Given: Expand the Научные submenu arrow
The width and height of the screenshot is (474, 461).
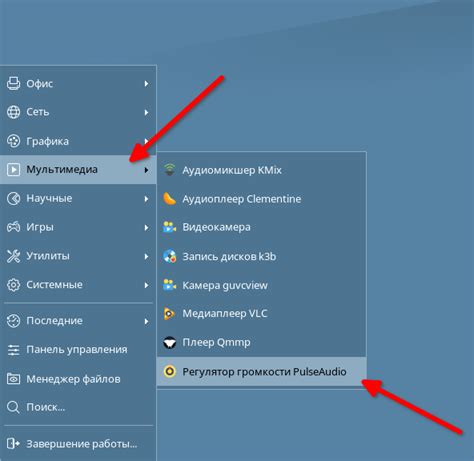Looking at the screenshot, I should click(146, 199).
